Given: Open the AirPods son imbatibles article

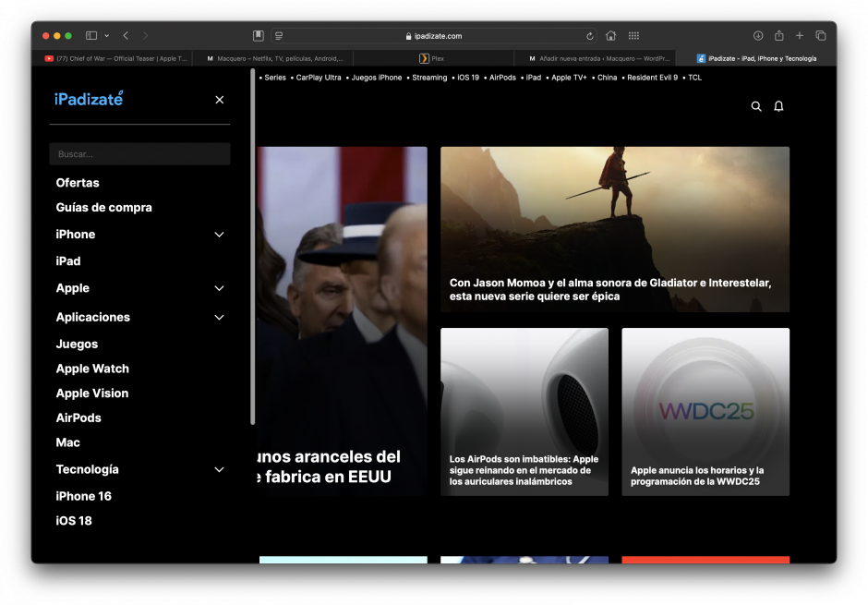Looking at the screenshot, I should (x=524, y=412).
